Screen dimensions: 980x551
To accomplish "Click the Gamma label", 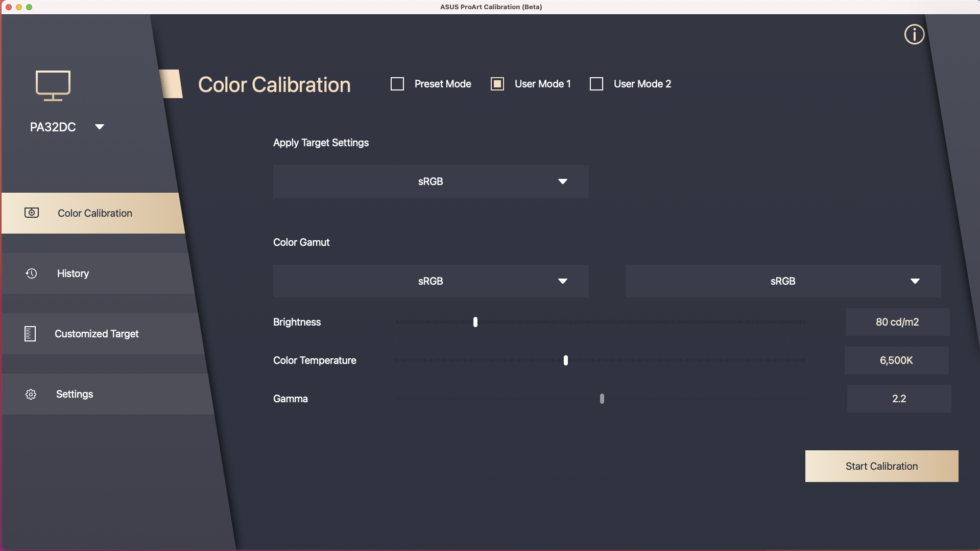I will [290, 399].
